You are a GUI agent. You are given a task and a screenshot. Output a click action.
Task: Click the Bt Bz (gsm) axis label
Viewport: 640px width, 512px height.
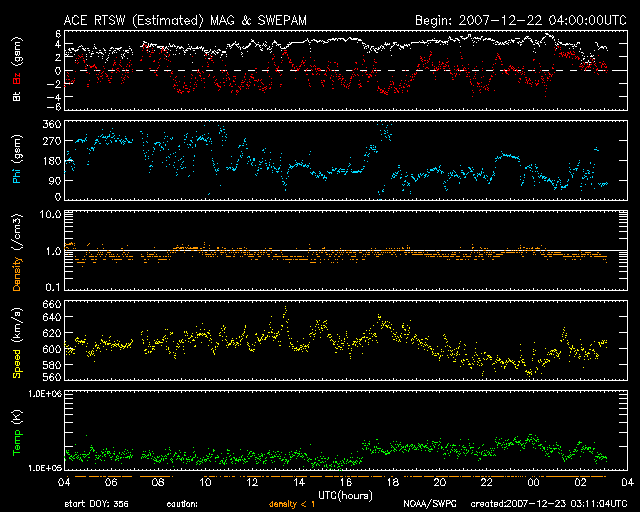click(17, 72)
